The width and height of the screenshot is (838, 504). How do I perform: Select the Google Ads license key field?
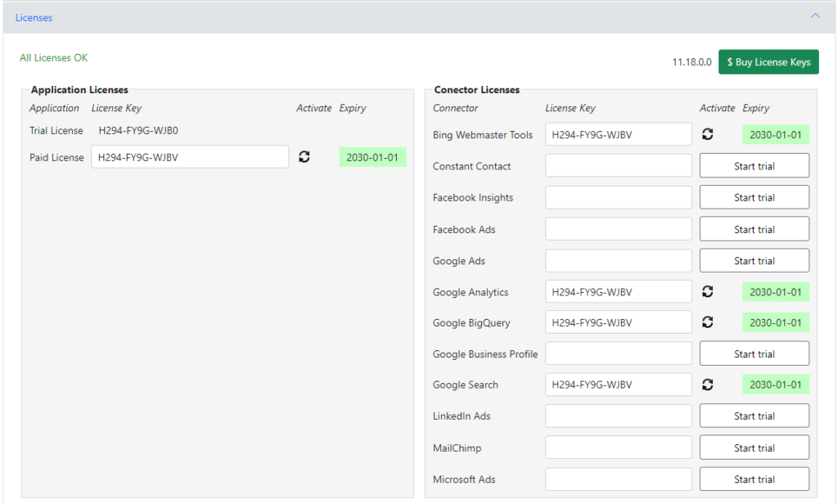coord(618,259)
